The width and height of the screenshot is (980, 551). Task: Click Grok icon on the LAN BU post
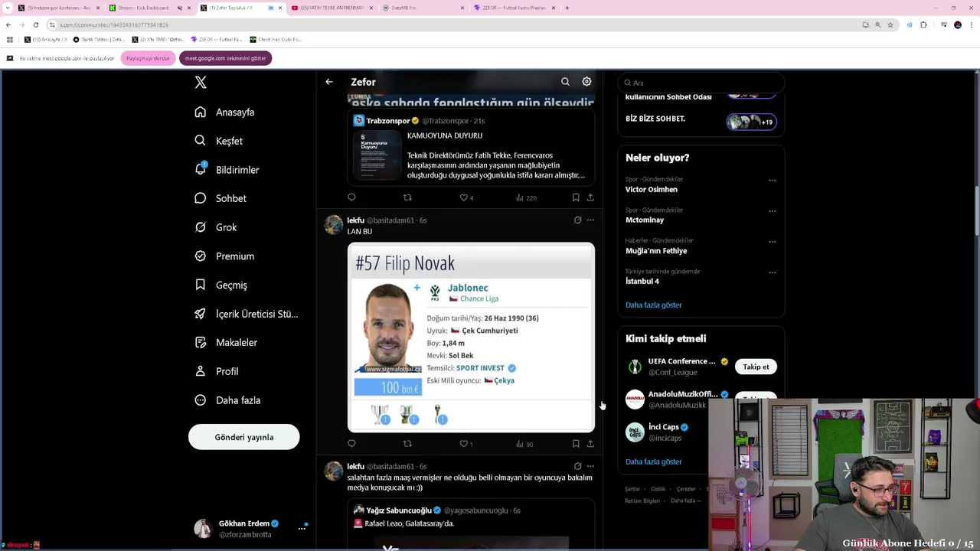pos(577,220)
